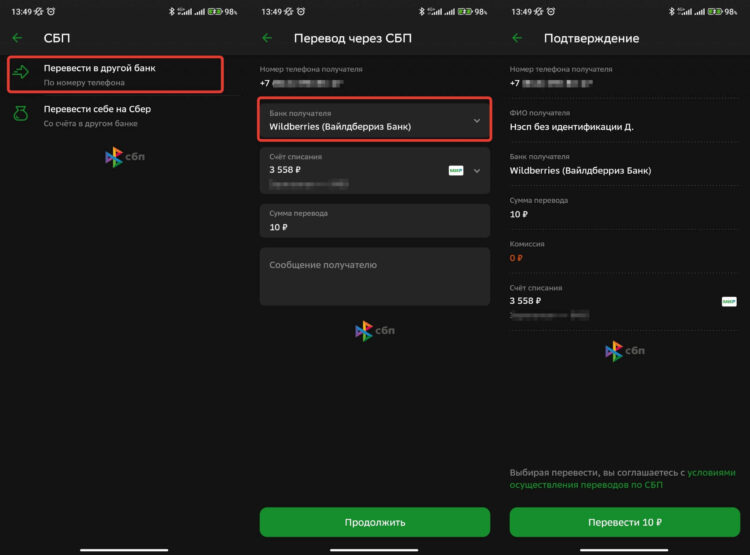Tap the МИР card icon on confirmation screen
Screen dimensions: 750x555
click(x=729, y=301)
